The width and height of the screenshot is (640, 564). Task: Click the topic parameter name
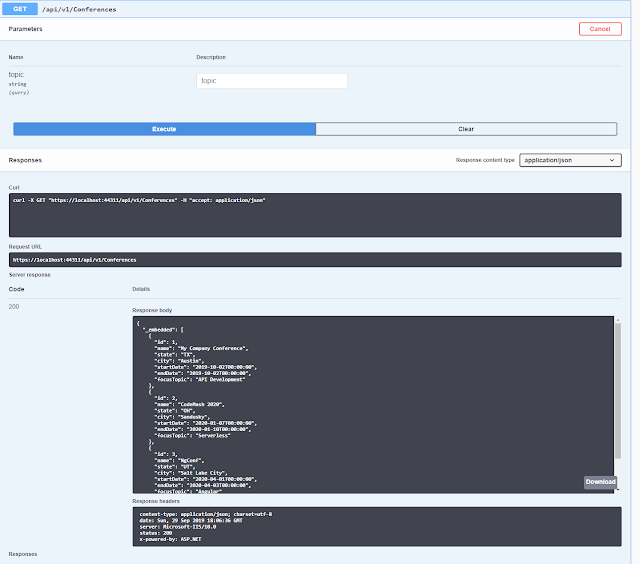16,74
